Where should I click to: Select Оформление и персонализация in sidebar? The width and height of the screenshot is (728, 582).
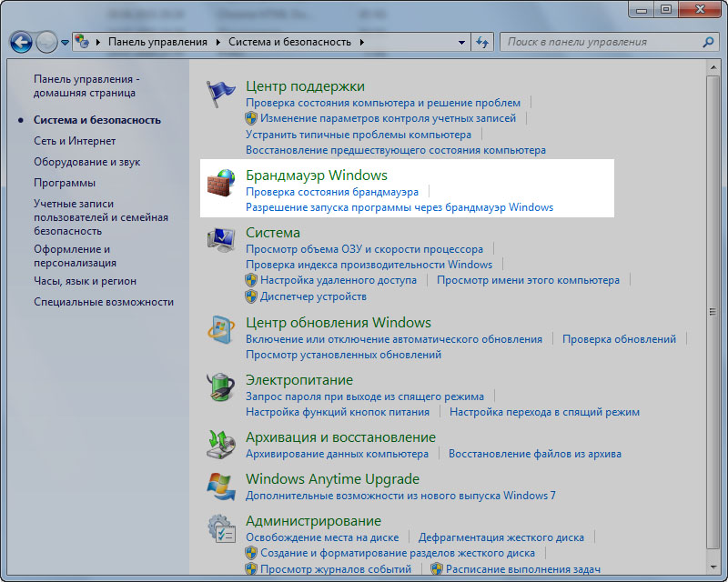(x=75, y=256)
